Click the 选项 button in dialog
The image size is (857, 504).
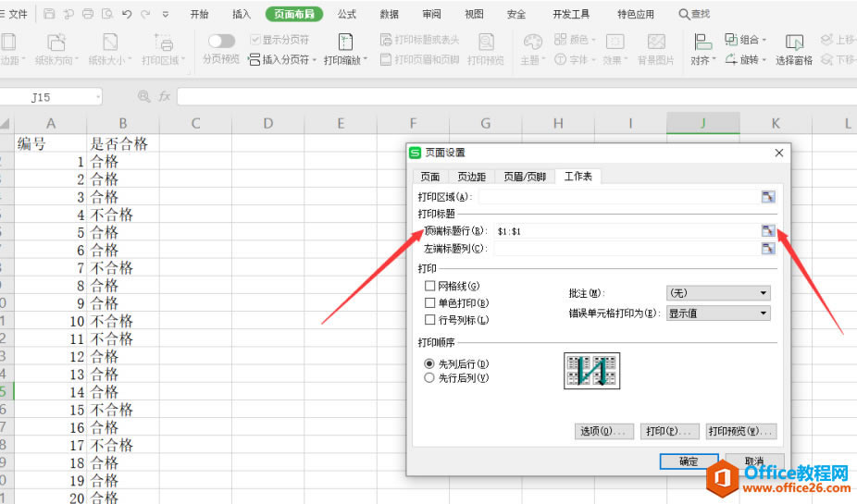click(x=604, y=431)
